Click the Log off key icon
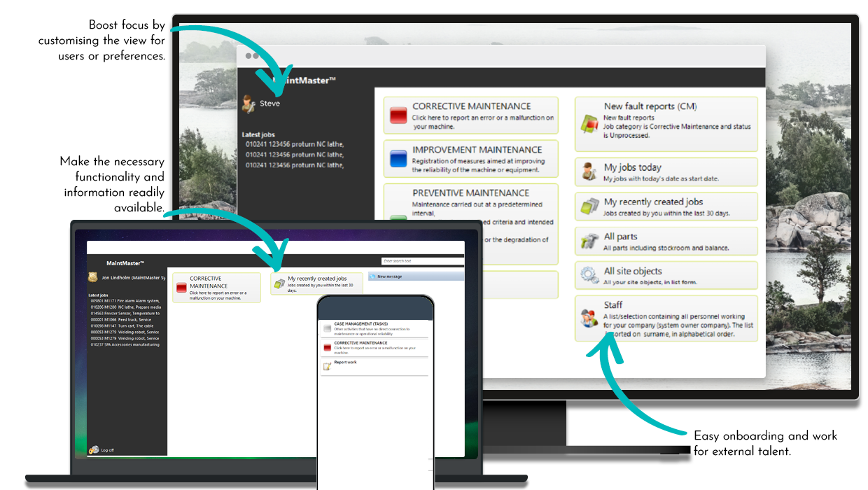Viewport: 868px width, 490px height. pyautogui.click(x=93, y=450)
